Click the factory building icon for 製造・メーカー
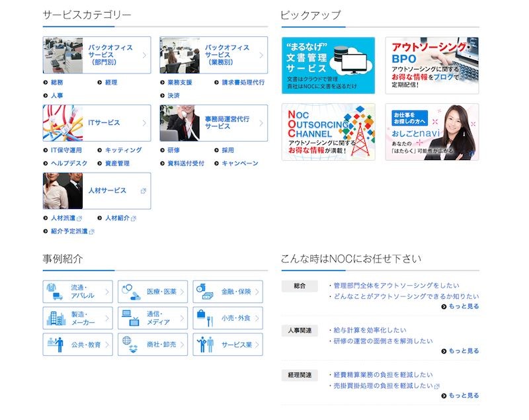This screenshot has height=420, width=529. (x=56, y=317)
